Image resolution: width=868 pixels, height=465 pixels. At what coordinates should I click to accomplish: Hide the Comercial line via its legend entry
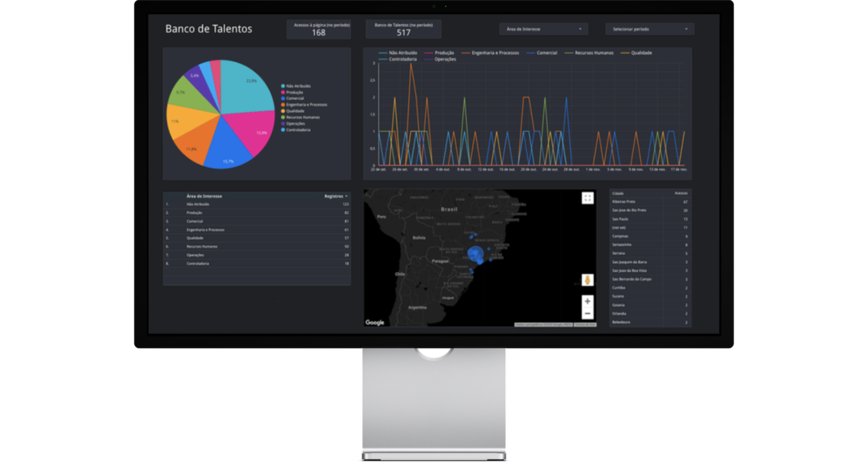(x=547, y=52)
